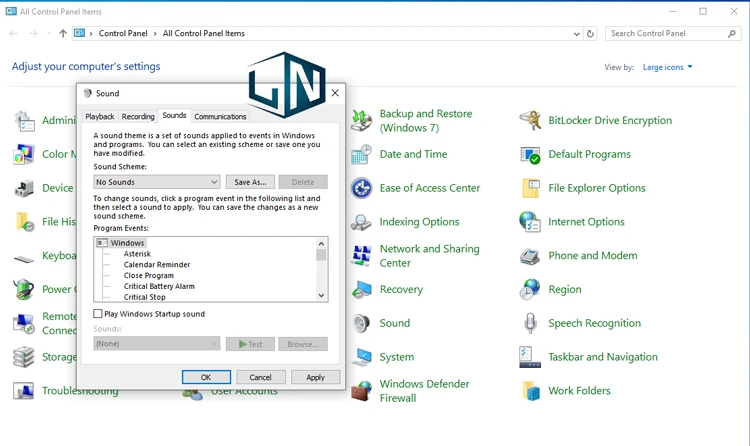
Task: Open Backup and Restore (Windows 7) icon
Action: click(362, 120)
